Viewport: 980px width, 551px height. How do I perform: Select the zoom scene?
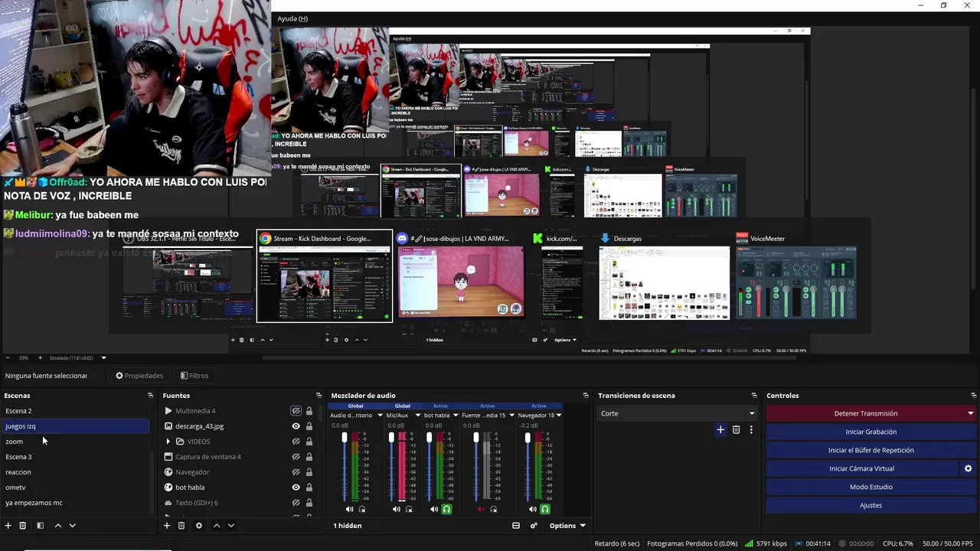(77, 442)
